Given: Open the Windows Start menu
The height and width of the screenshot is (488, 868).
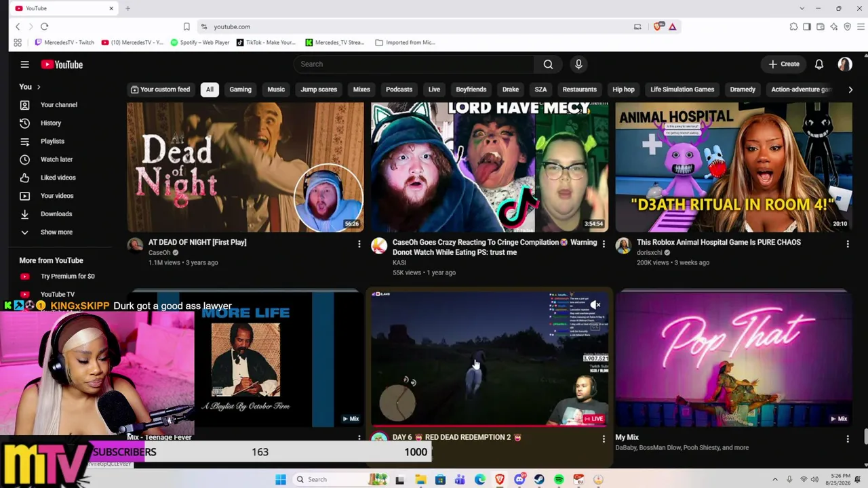Looking at the screenshot, I should 281,479.
